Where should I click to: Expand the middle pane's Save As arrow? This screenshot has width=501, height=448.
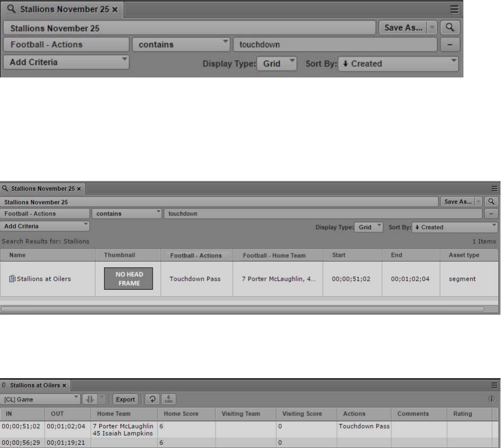click(478, 202)
